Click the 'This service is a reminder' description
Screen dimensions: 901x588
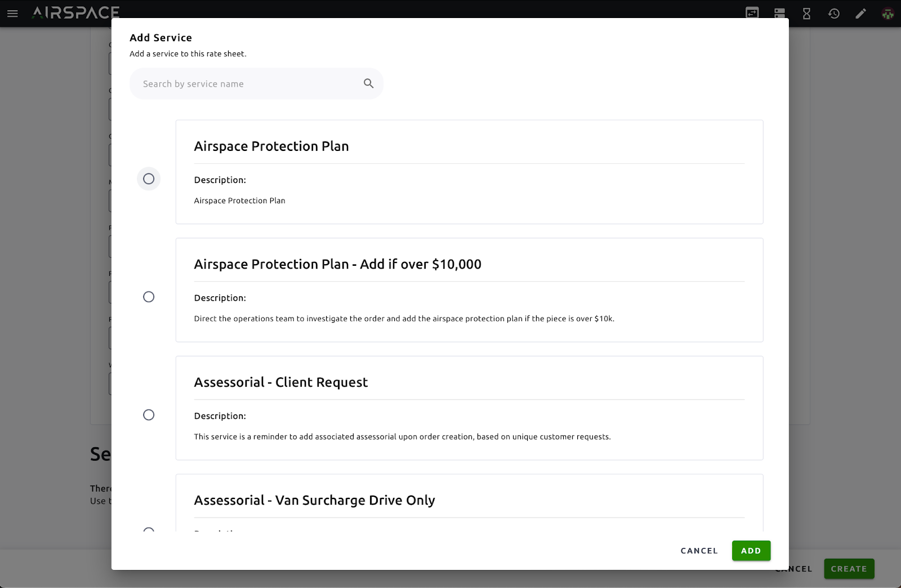(403, 436)
